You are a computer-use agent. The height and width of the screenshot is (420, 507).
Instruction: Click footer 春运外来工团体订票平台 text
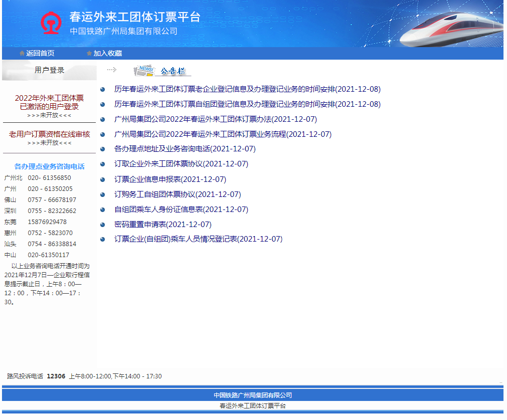click(x=253, y=406)
